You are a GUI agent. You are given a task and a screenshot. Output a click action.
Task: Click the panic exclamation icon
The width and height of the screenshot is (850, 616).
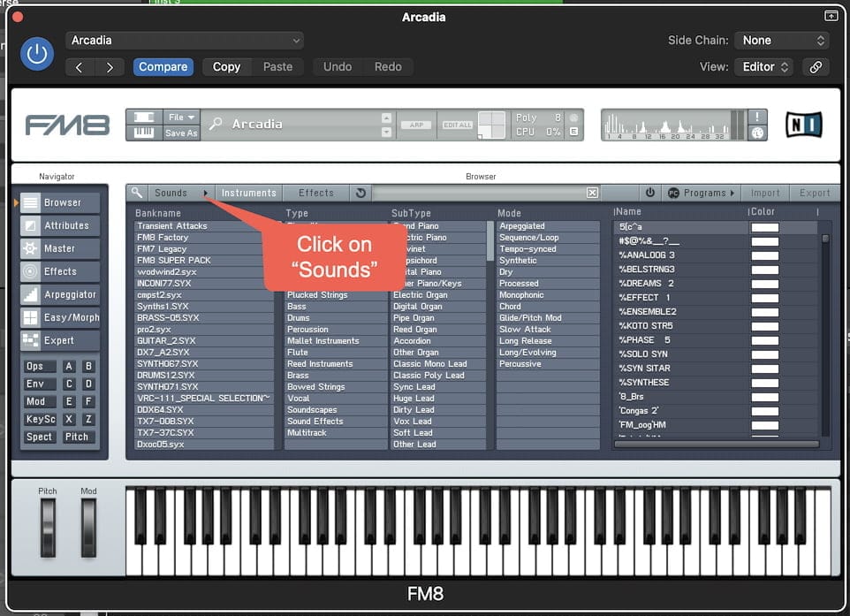pos(757,117)
